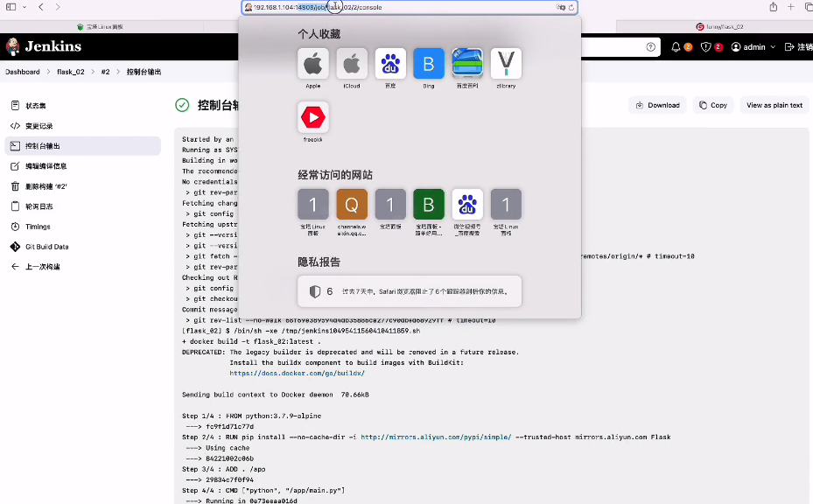Click the 个人收藏 heading
813x504 pixels.
pyautogui.click(x=319, y=34)
